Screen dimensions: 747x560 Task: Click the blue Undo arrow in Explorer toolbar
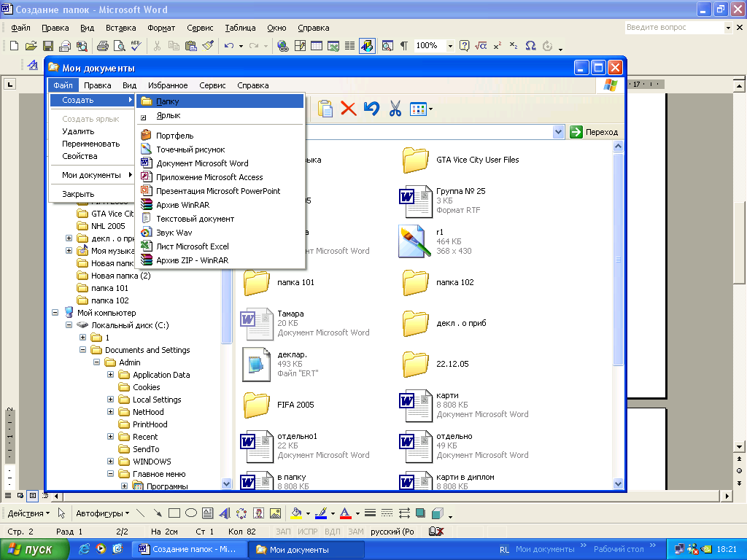click(x=371, y=109)
